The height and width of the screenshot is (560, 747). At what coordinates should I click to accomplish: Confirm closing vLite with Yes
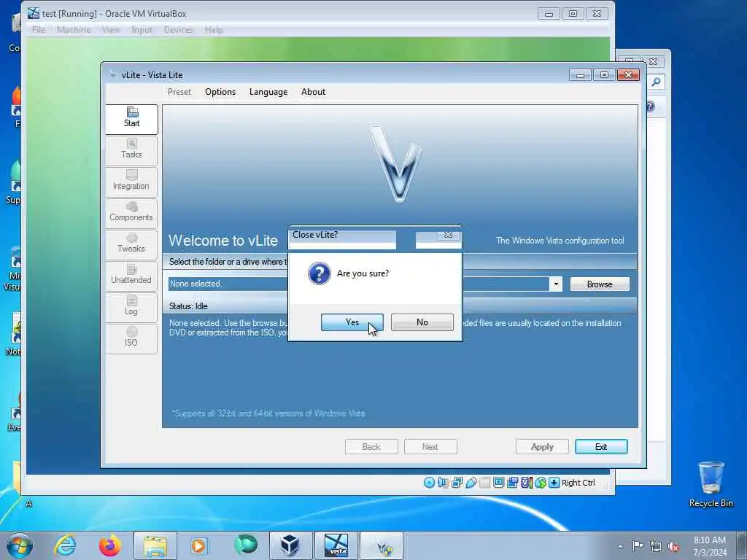pyautogui.click(x=352, y=322)
